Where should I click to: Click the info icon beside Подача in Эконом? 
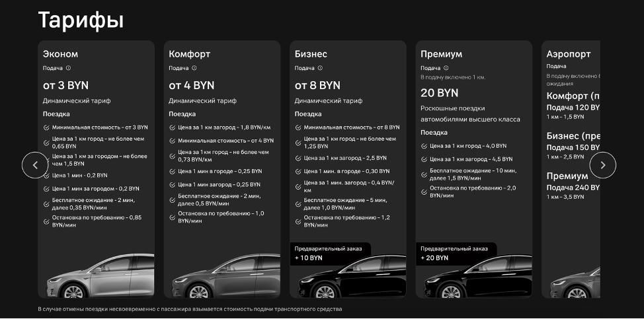(68, 68)
